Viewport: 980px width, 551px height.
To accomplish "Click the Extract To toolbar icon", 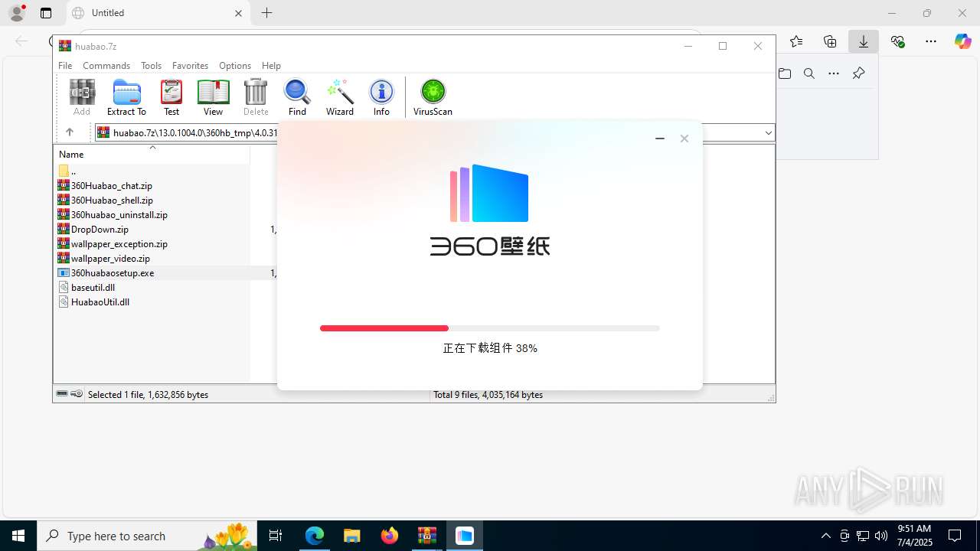I will tap(126, 97).
